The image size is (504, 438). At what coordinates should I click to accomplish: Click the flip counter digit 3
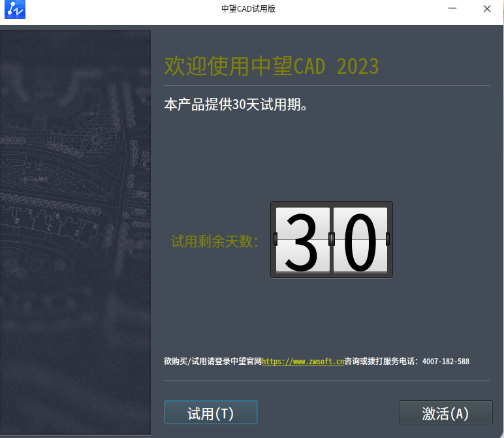click(x=303, y=240)
